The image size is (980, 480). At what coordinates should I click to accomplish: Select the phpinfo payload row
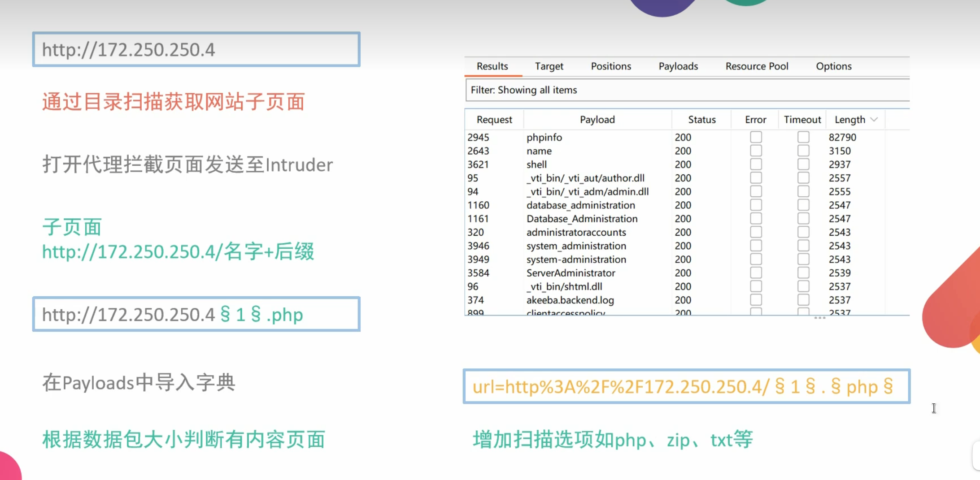pyautogui.click(x=544, y=138)
